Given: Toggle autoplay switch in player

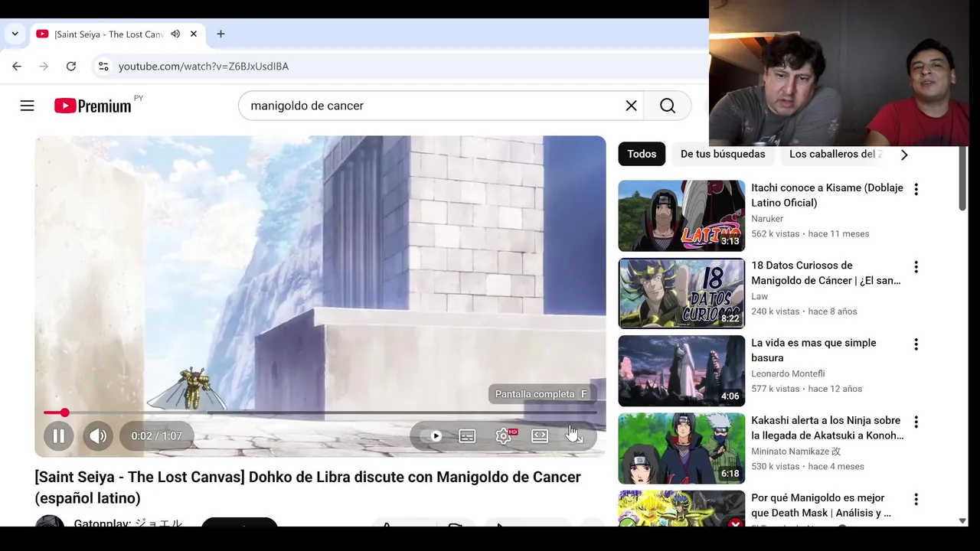Looking at the screenshot, I should (435, 436).
